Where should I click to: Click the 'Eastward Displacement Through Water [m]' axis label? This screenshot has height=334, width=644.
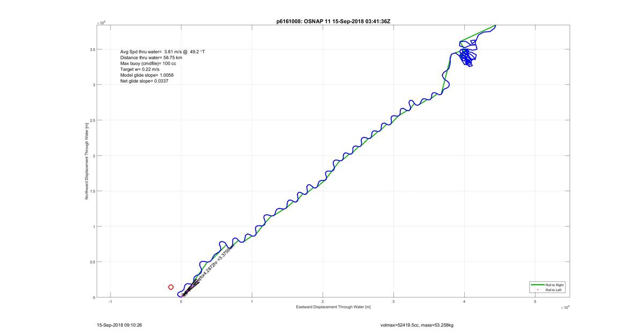tap(333, 307)
